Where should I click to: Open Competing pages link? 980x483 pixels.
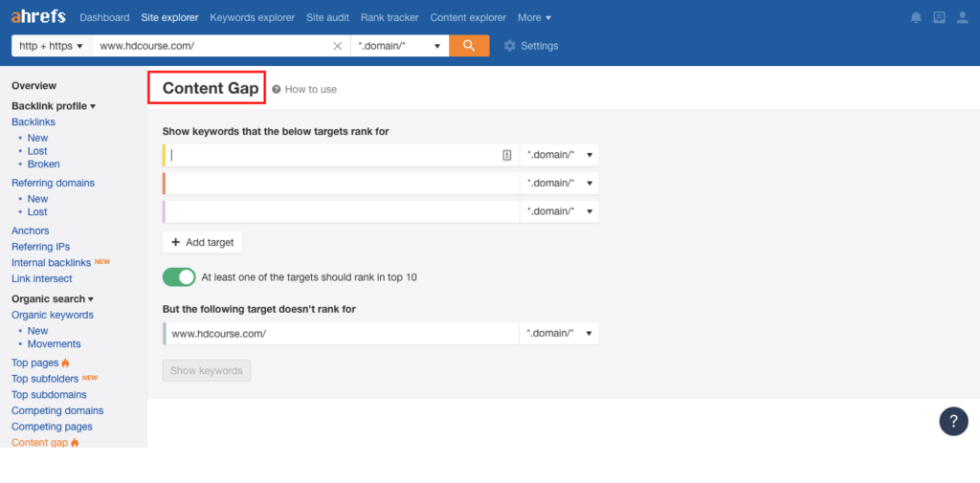click(x=52, y=427)
